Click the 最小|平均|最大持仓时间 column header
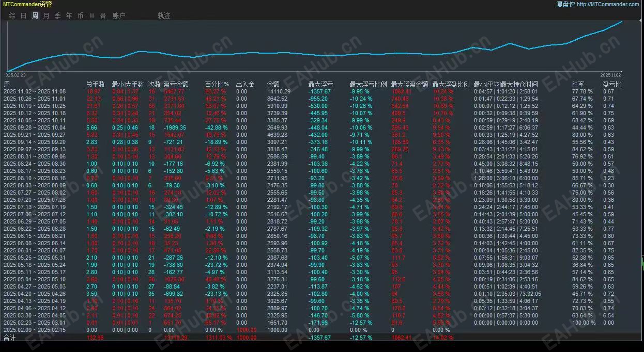This screenshot has height=352, width=644. click(505, 84)
